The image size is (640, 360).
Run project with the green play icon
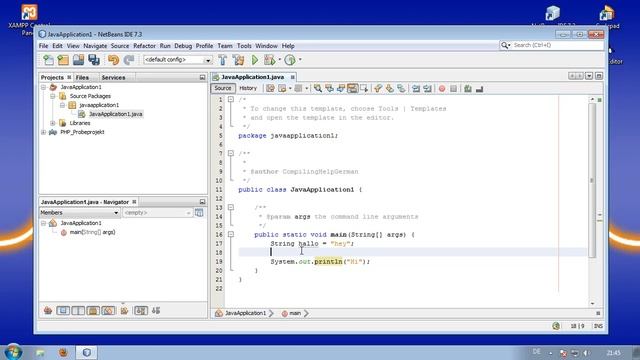click(x=255, y=60)
